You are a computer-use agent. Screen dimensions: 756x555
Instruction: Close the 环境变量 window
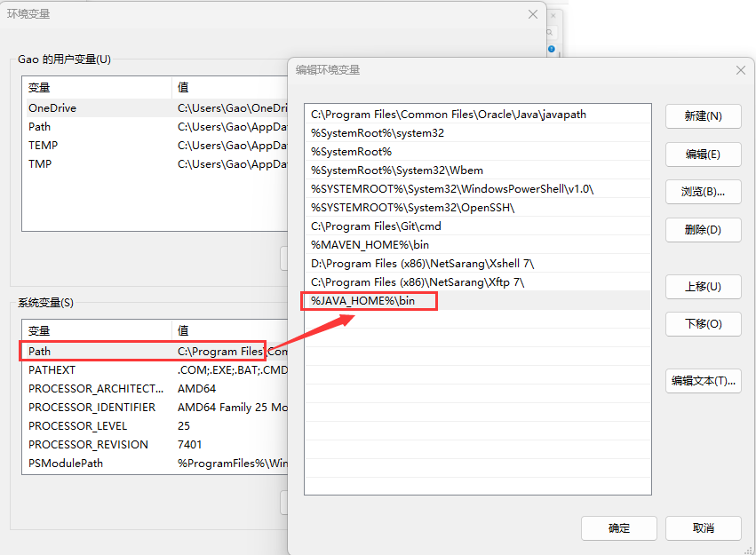coord(533,14)
